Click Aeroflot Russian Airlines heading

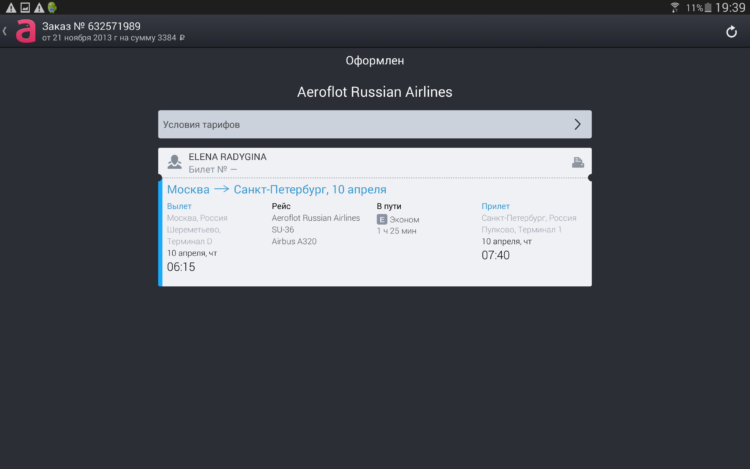pos(375,92)
